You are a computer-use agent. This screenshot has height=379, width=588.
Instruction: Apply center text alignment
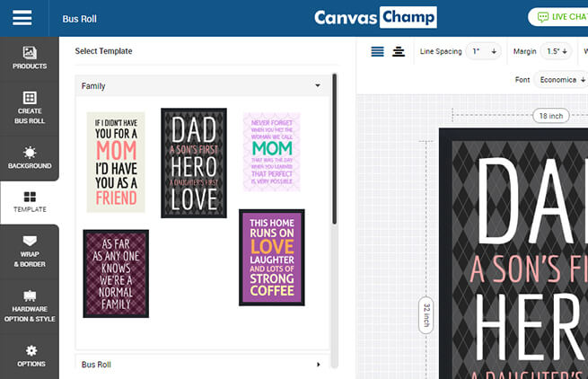399,52
